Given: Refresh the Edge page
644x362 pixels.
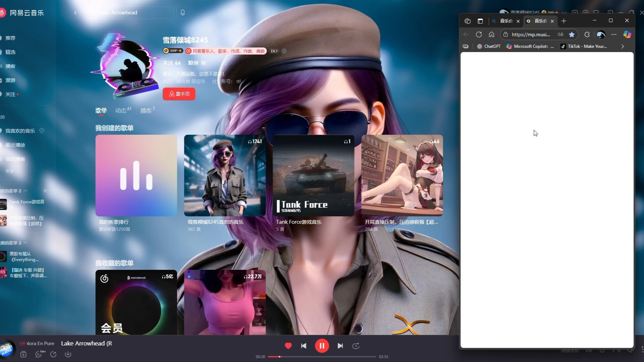Looking at the screenshot, I should point(479,34).
